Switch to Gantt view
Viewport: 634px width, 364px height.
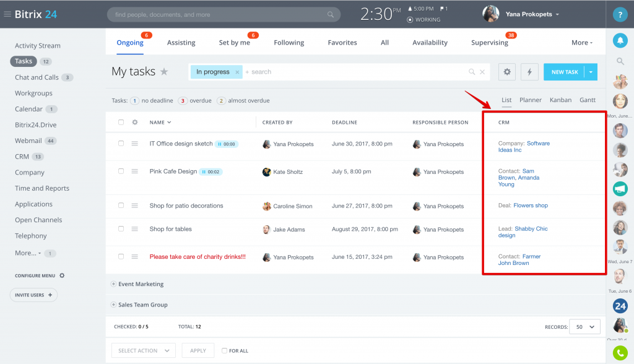pos(587,100)
